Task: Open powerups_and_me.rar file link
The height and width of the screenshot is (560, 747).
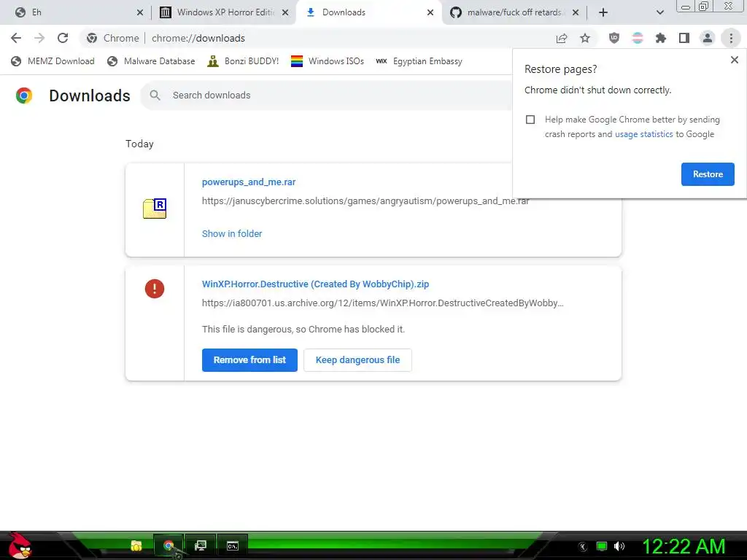Action: pos(249,182)
